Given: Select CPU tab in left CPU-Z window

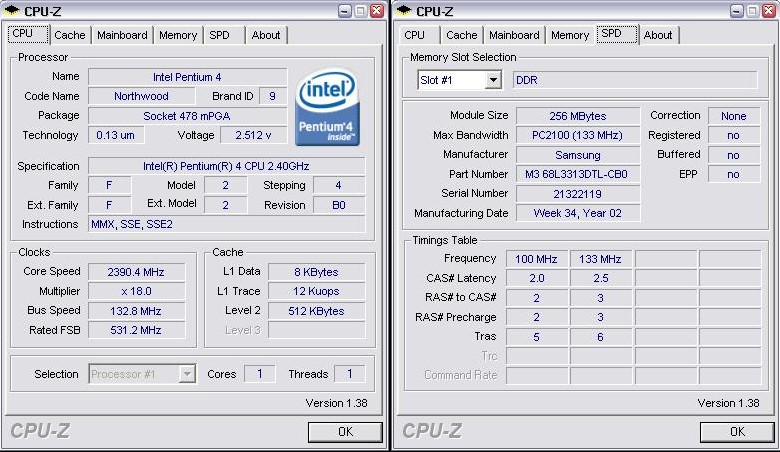Looking at the screenshot, I should 28,34.
